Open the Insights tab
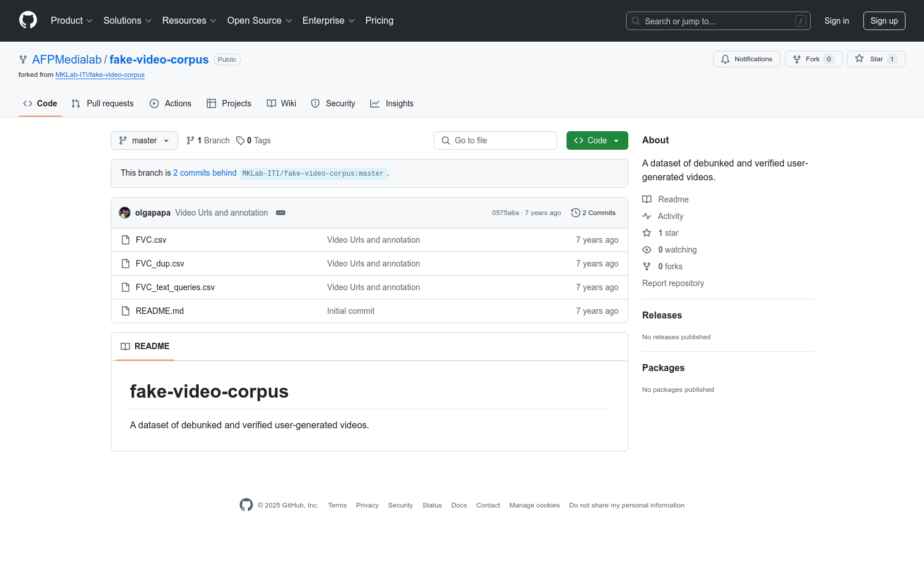This screenshot has height=578, width=924. (392, 103)
